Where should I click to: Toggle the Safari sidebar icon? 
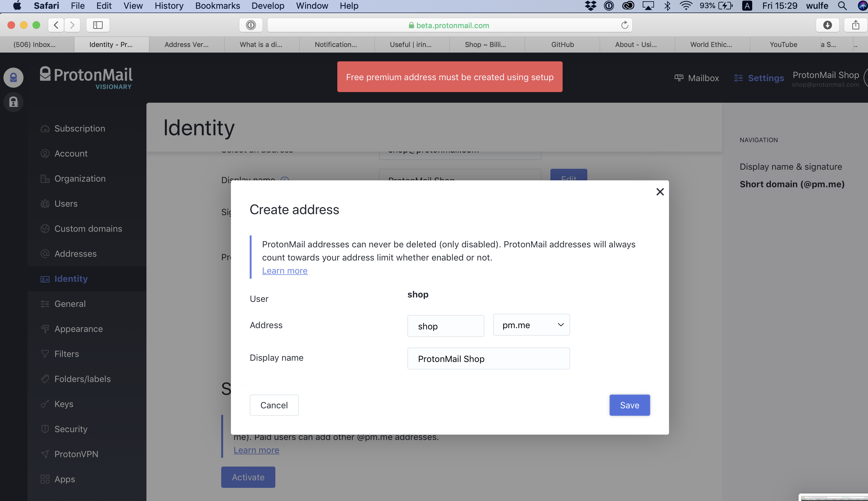point(98,25)
